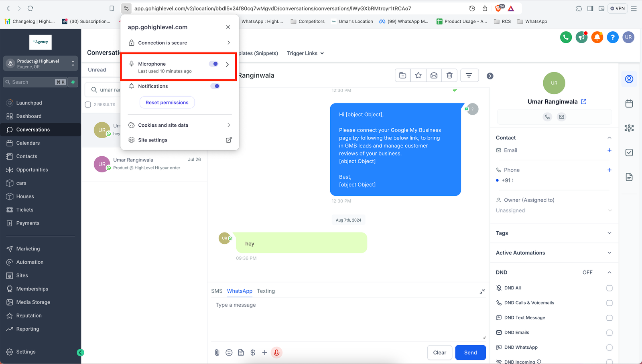Open the Trigger Links dropdown

[x=305, y=53]
